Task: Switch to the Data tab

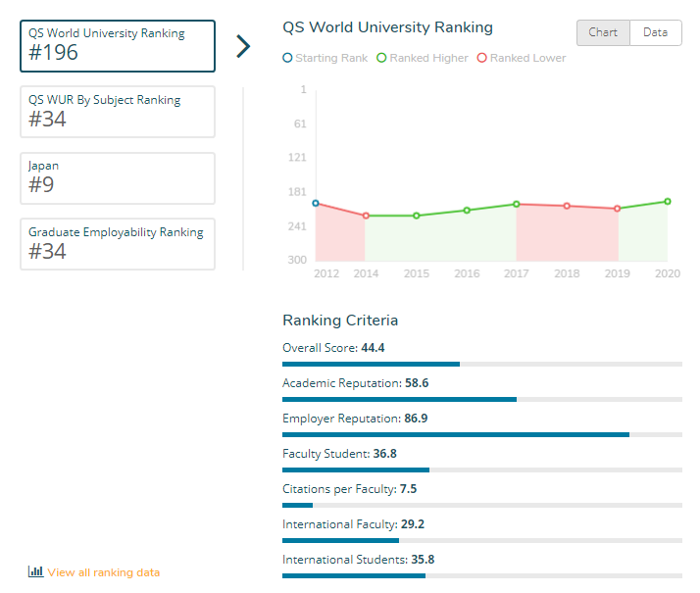Action: tap(655, 32)
